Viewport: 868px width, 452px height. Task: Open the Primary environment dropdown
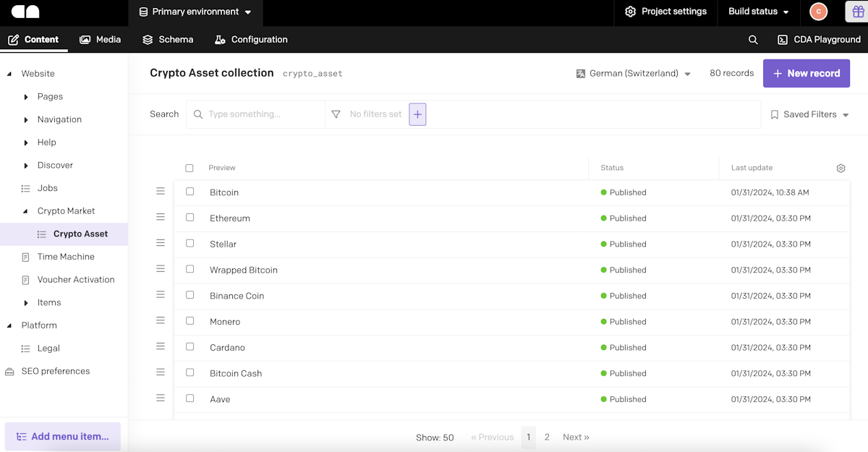coord(195,12)
